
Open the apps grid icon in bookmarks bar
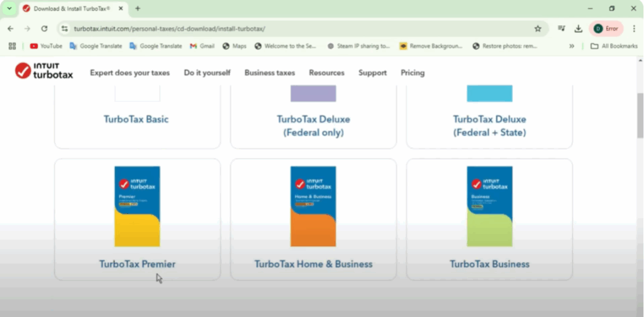point(13,46)
